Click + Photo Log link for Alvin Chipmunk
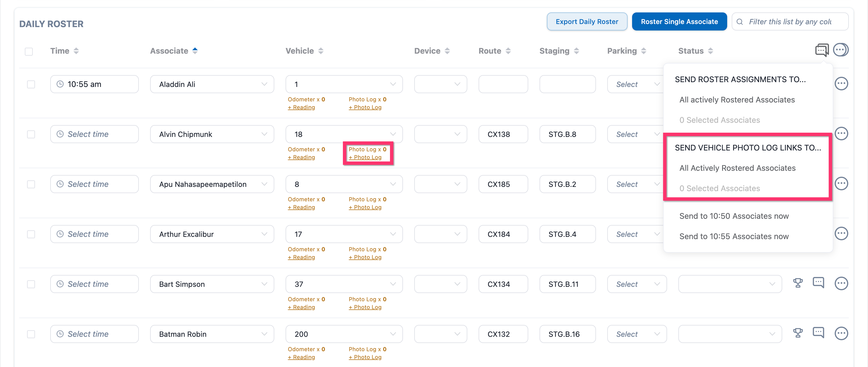This screenshot has width=868, height=367. (x=365, y=157)
